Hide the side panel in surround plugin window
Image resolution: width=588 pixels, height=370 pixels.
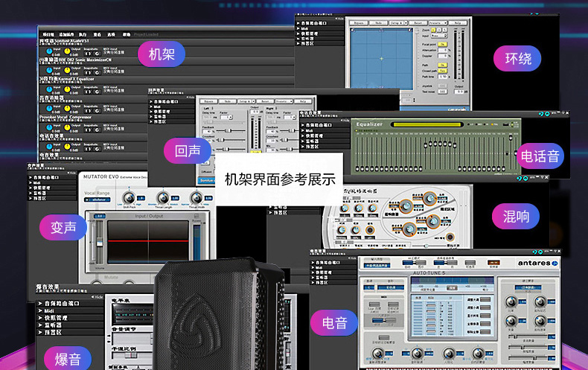click(339, 19)
